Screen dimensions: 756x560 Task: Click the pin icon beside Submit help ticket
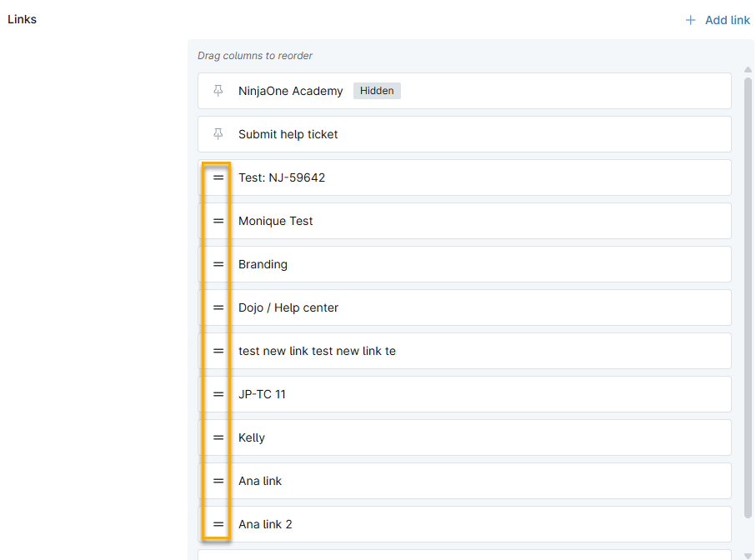[x=218, y=134]
